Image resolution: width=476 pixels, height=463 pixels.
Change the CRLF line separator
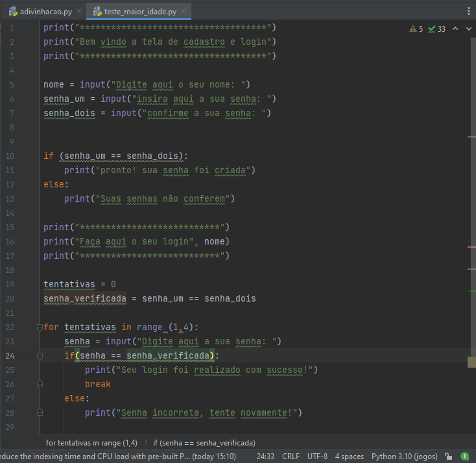click(291, 457)
